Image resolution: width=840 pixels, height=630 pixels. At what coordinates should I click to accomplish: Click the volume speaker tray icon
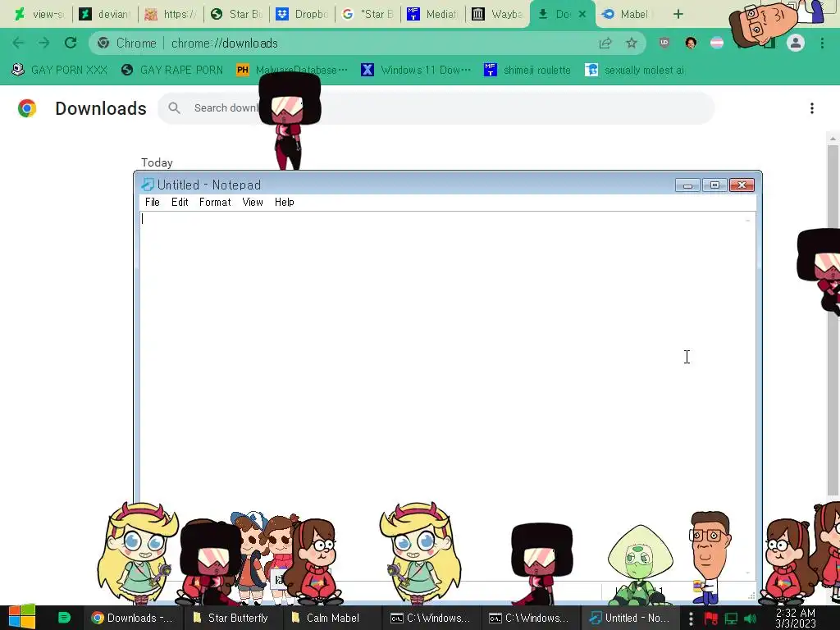click(751, 619)
